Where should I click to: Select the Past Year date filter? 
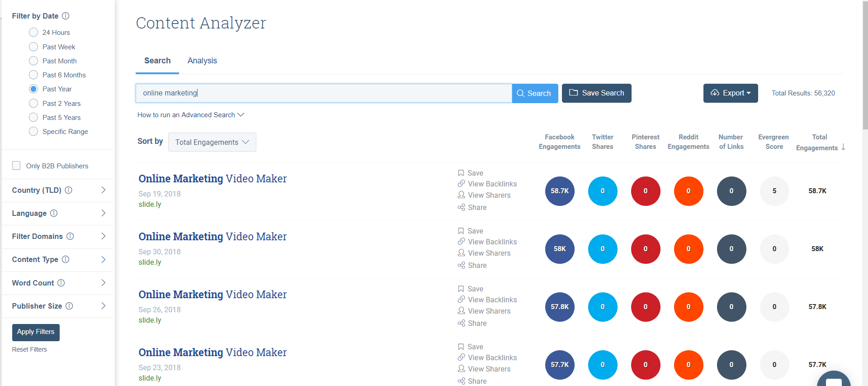pyautogui.click(x=33, y=89)
